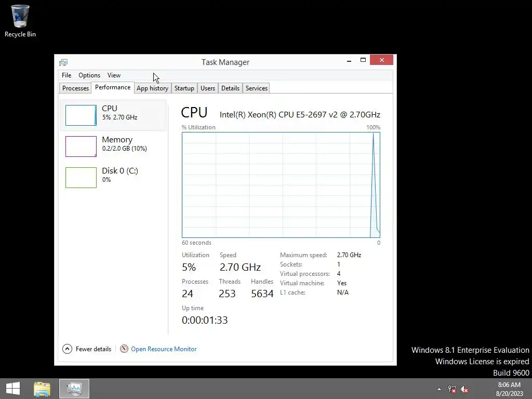Open Resource Monitor link

point(164,349)
